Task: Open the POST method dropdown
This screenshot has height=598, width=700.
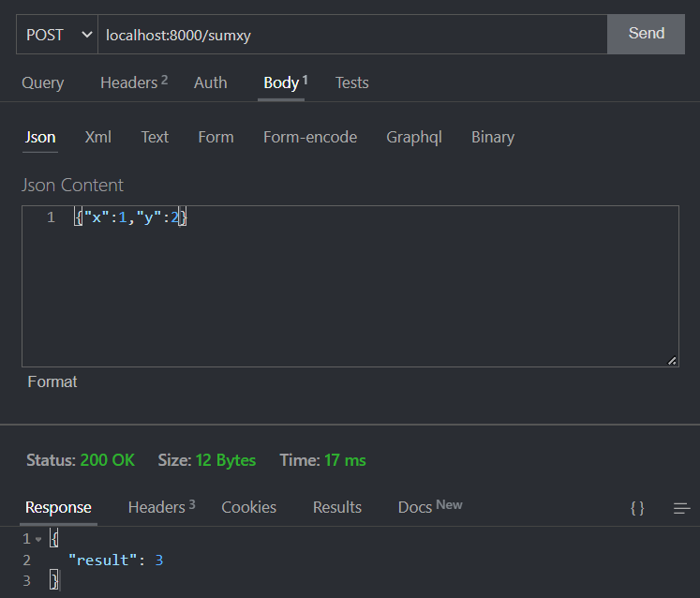Action: [57, 35]
